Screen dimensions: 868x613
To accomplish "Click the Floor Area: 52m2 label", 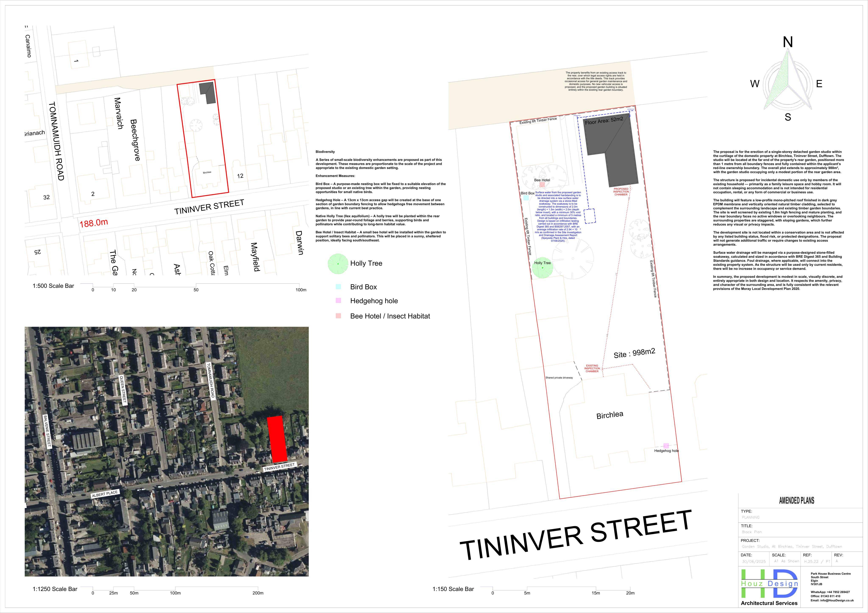I will pyautogui.click(x=604, y=121).
